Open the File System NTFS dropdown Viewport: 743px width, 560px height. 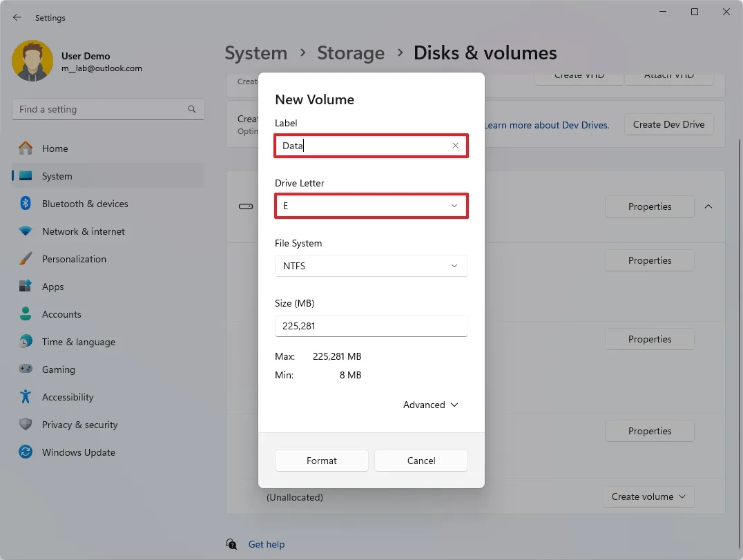[371, 266]
